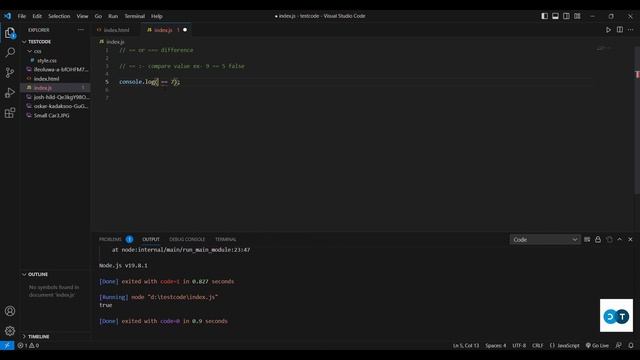Click Go Live in status bar

pos(597,345)
